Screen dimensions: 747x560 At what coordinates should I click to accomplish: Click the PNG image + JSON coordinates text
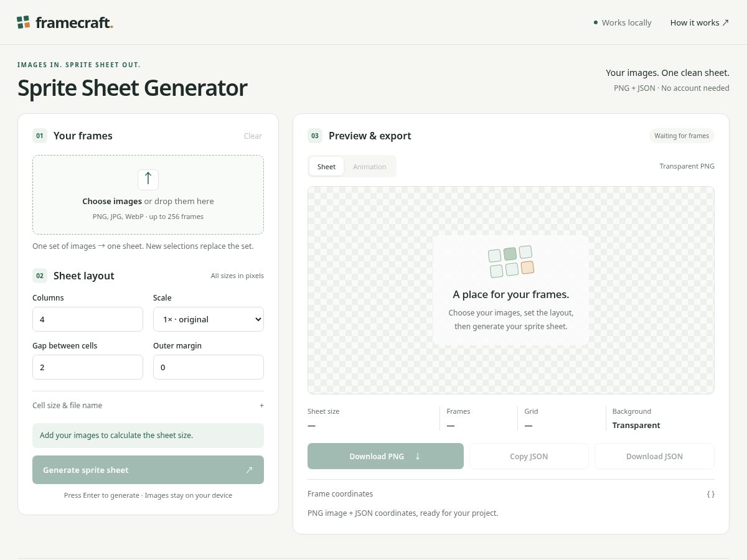pos(403,513)
